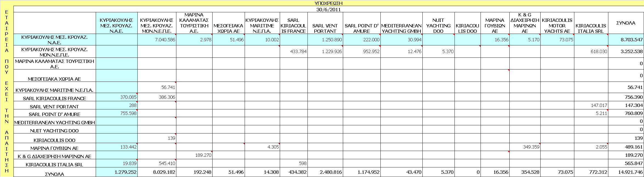The height and width of the screenshot is (177, 644).
Task: Click the date cell 30/6/2011
Action: [x=329, y=9]
